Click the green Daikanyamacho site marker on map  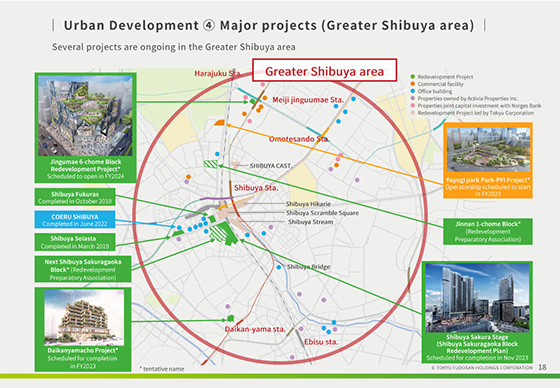click(x=230, y=318)
